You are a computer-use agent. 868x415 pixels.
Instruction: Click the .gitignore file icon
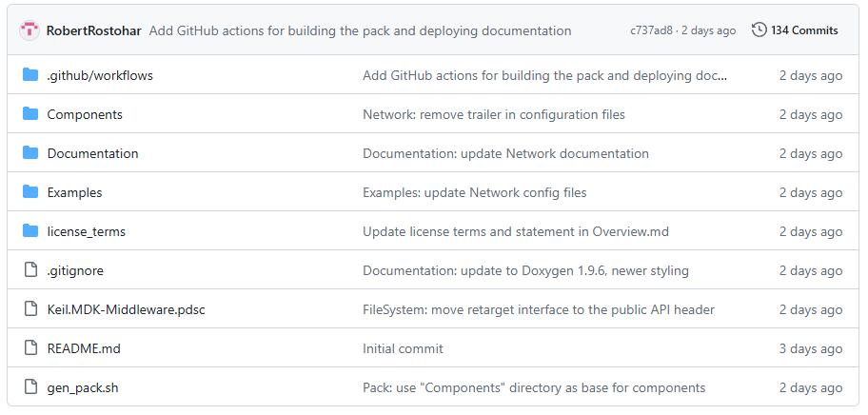coord(30,270)
